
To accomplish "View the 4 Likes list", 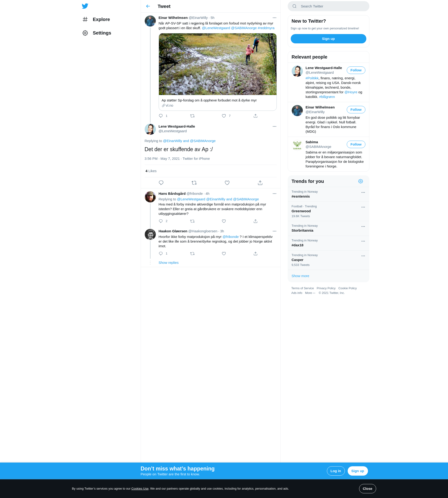I will click(151, 171).
